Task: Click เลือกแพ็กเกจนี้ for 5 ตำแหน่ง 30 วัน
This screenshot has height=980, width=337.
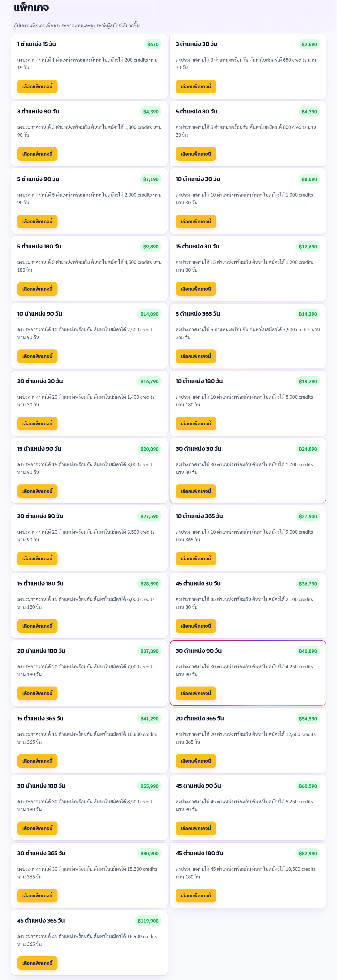Action: (196, 154)
